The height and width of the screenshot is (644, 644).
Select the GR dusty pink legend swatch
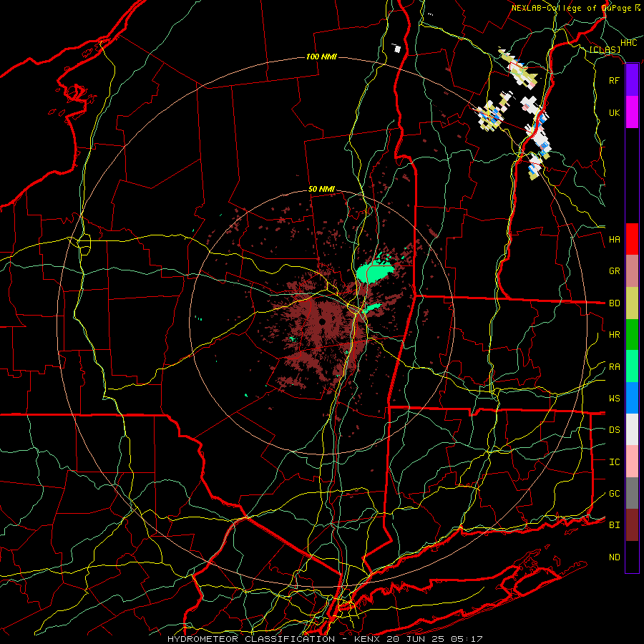tap(632, 271)
